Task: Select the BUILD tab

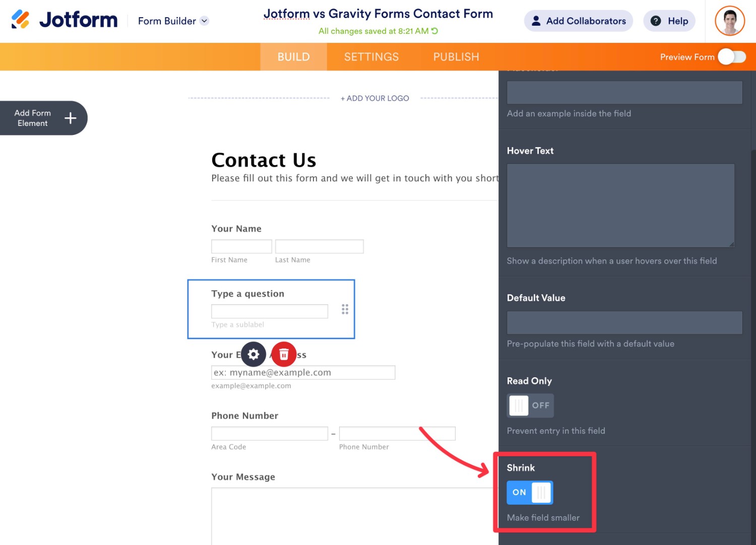Action: pyautogui.click(x=293, y=57)
